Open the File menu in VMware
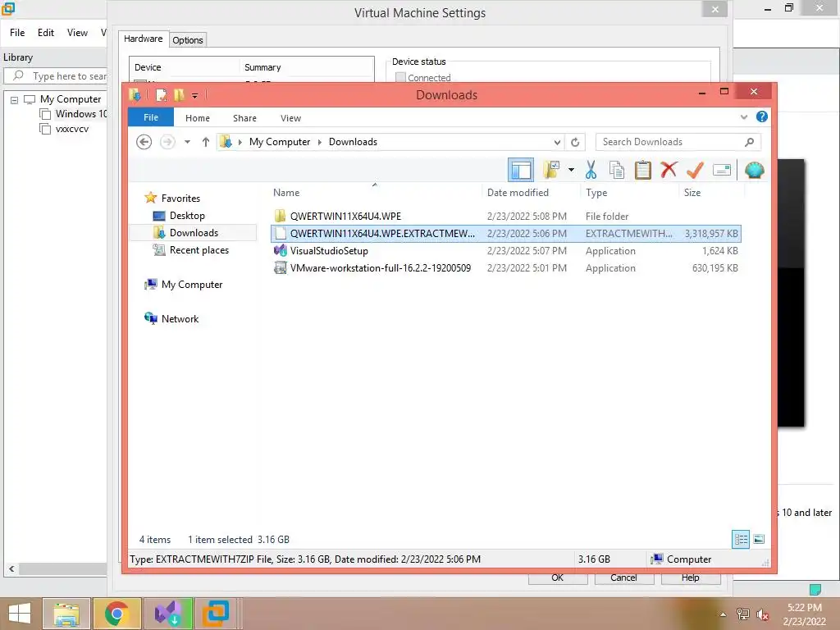This screenshot has height=630, width=840. [x=17, y=33]
